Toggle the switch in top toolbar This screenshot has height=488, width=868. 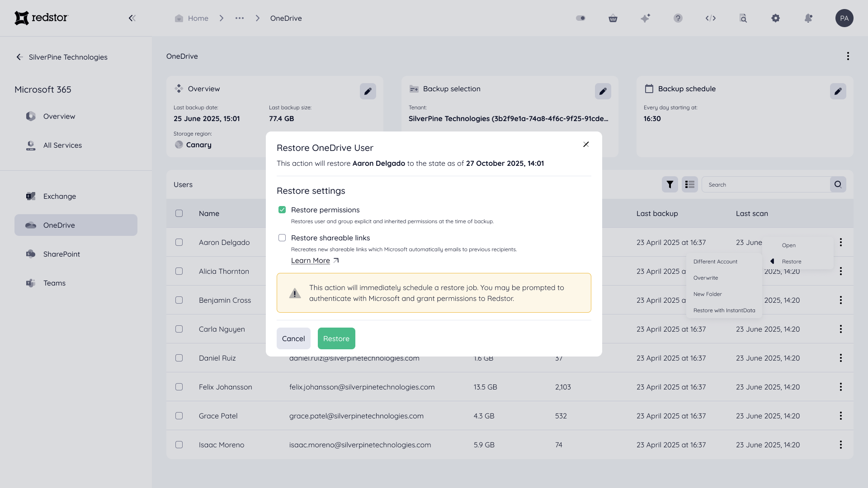580,18
